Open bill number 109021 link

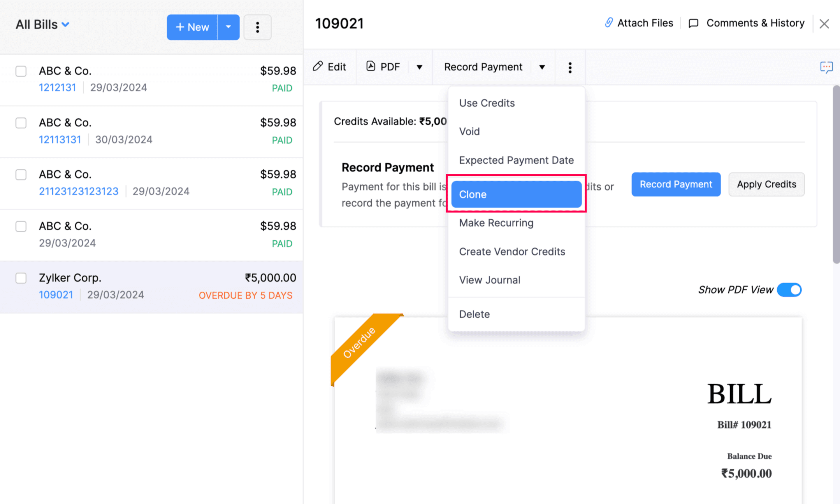click(55, 295)
